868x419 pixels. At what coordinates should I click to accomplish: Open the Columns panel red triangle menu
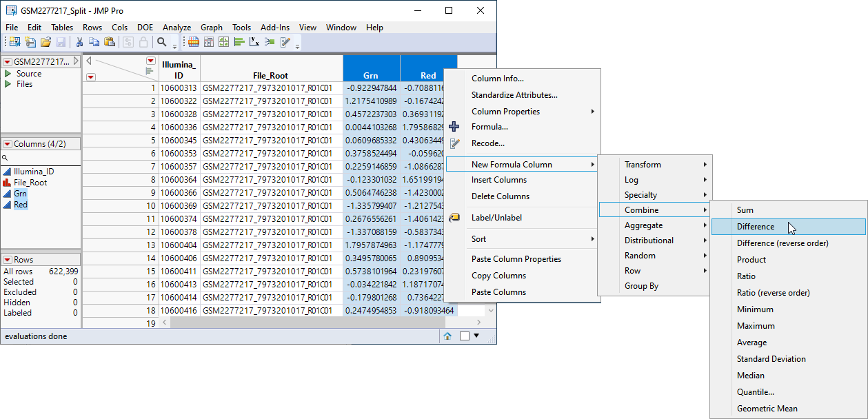[x=8, y=144]
